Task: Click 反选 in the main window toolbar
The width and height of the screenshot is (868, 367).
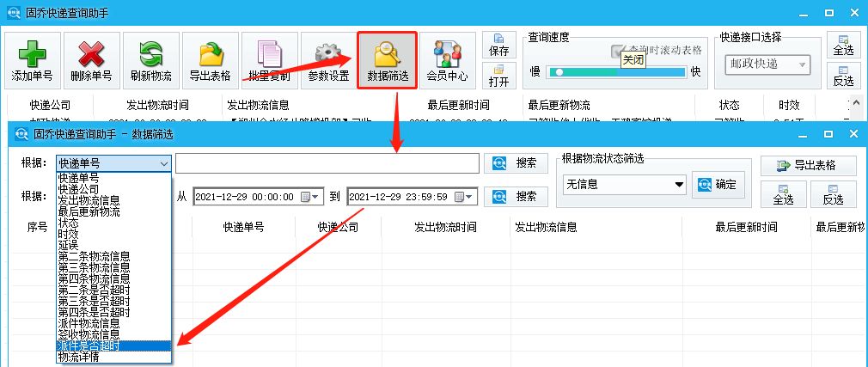Action: (x=843, y=76)
